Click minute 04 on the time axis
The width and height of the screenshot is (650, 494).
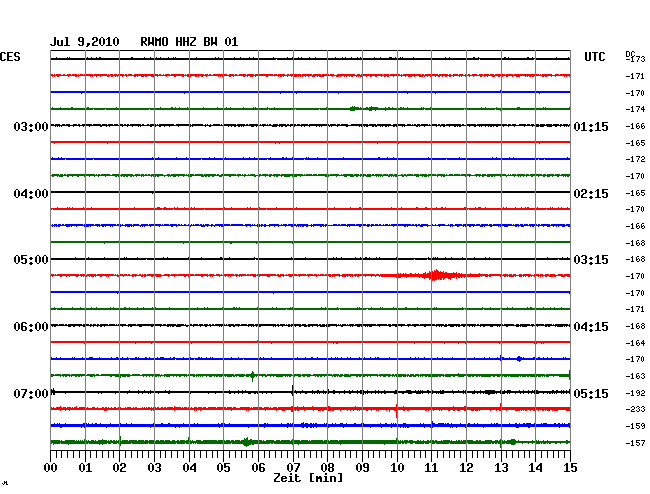(x=189, y=467)
